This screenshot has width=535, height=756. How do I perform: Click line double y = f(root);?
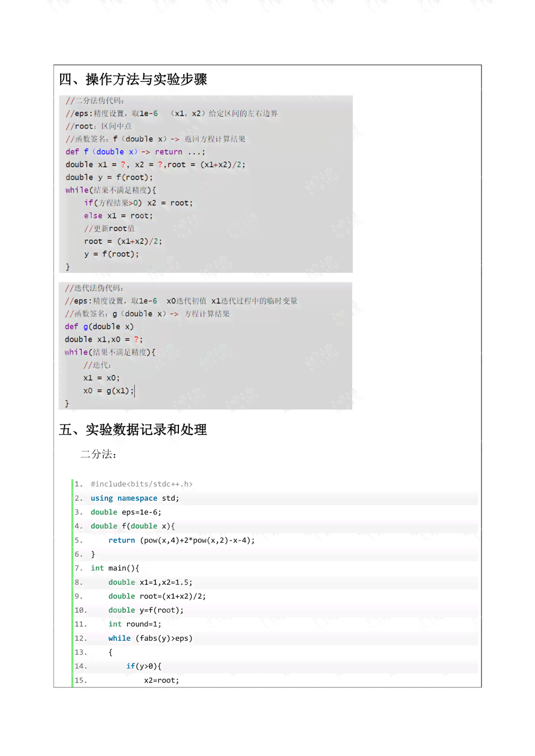point(109,177)
